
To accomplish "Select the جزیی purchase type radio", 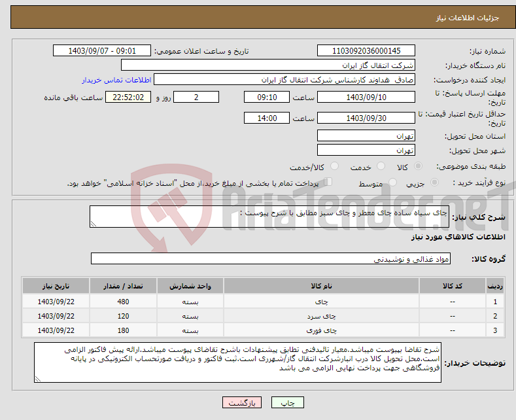I will (434, 182).
